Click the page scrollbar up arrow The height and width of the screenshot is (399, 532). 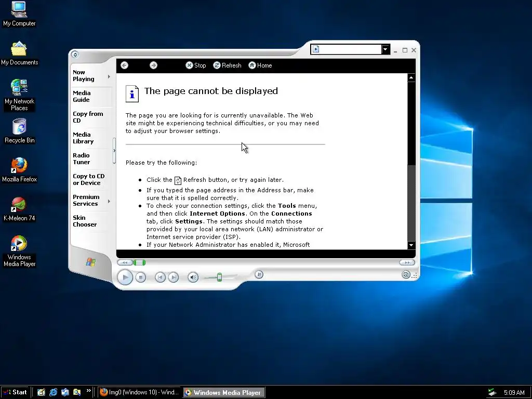click(411, 78)
